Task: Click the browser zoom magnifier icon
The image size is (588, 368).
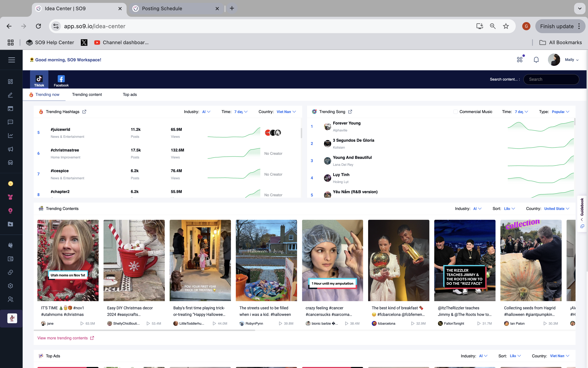Action: [x=493, y=26]
